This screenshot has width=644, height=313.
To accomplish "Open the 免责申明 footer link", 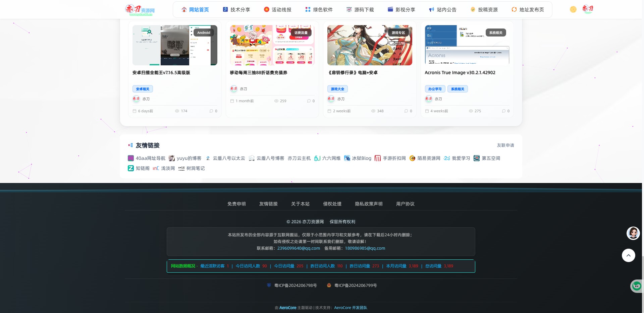I will tap(236, 204).
